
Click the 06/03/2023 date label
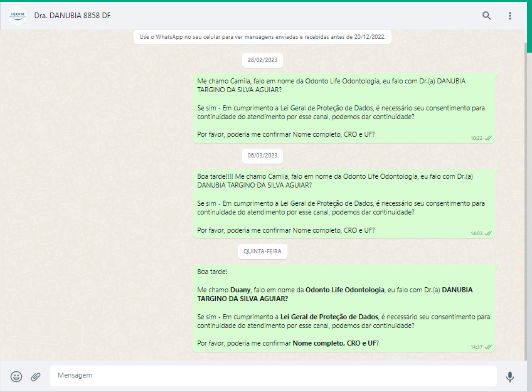[262, 156]
